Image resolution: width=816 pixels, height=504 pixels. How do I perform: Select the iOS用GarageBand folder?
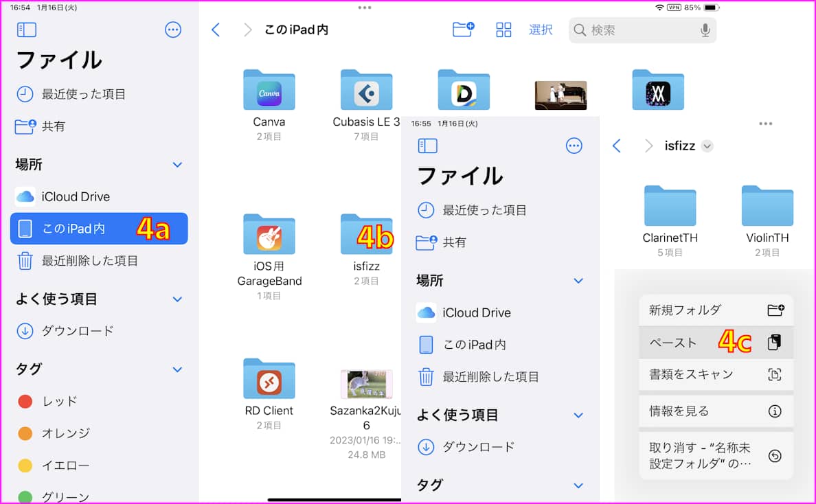[x=269, y=235]
